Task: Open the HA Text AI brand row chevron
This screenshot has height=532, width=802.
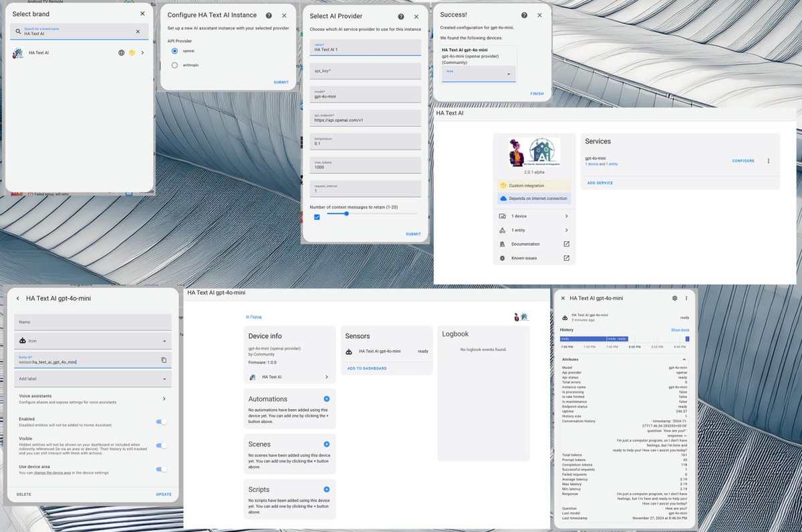Action: (142, 52)
